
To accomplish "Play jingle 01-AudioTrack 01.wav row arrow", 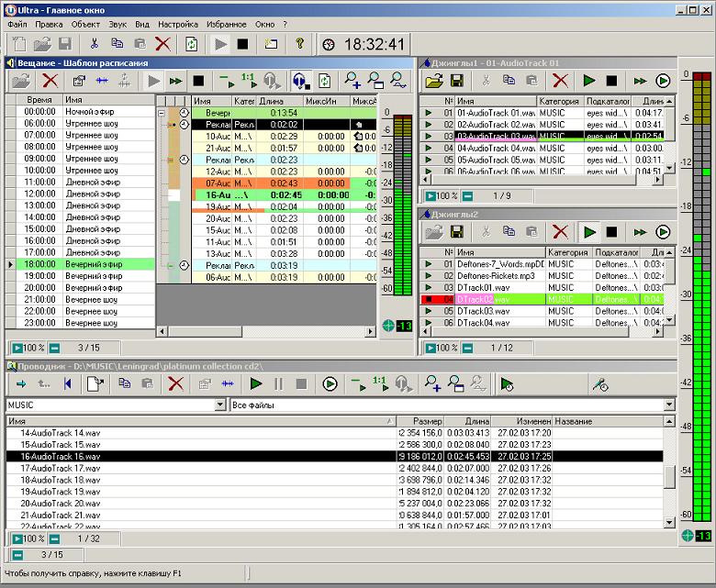I will click(429, 113).
